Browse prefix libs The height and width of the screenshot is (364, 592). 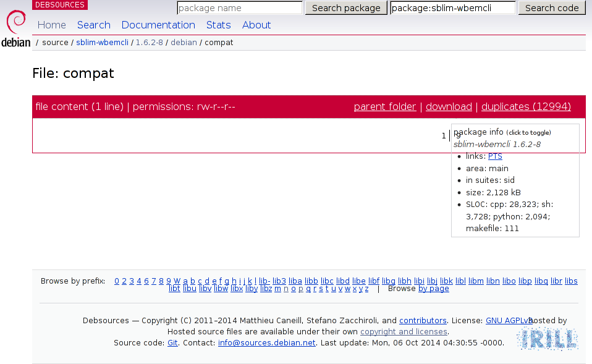click(x=571, y=281)
